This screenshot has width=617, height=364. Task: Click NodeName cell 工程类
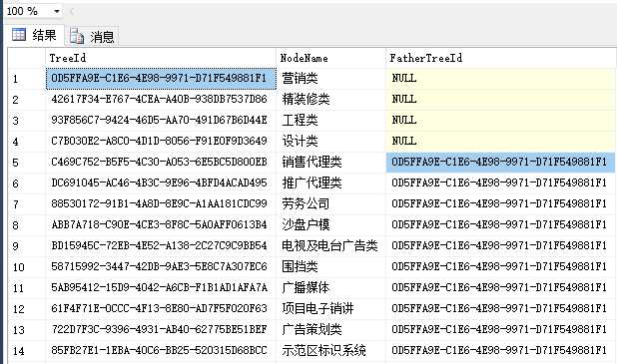(331, 121)
